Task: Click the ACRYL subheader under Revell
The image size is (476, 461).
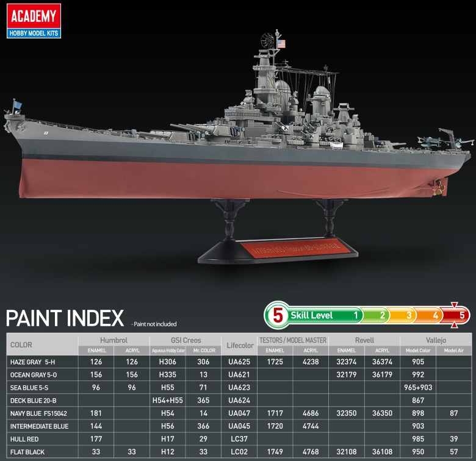Action: click(382, 350)
